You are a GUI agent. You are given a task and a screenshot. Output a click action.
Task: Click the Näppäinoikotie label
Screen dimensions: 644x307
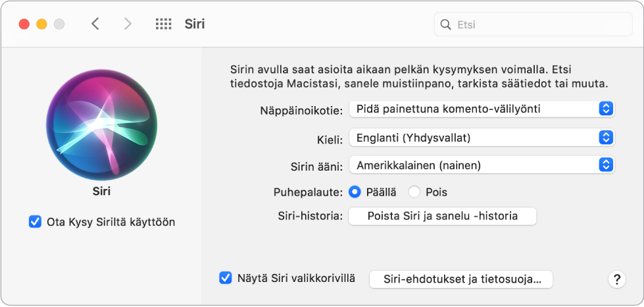tap(301, 110)
